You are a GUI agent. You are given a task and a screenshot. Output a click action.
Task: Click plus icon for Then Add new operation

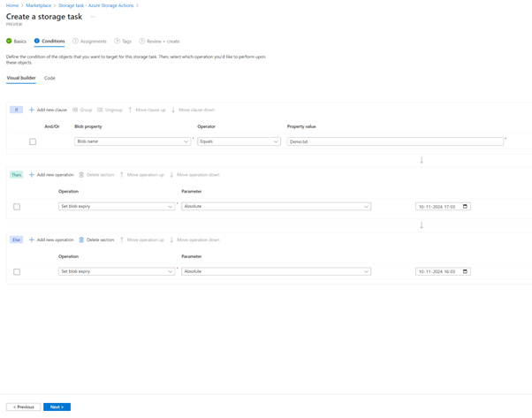pos(32,175)
